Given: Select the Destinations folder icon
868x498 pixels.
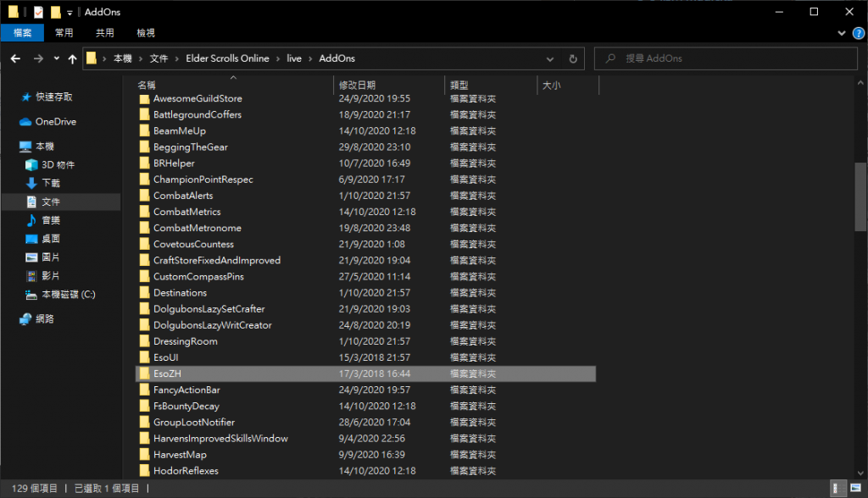Looking at the screenshot, I should [x=144, y=293].
